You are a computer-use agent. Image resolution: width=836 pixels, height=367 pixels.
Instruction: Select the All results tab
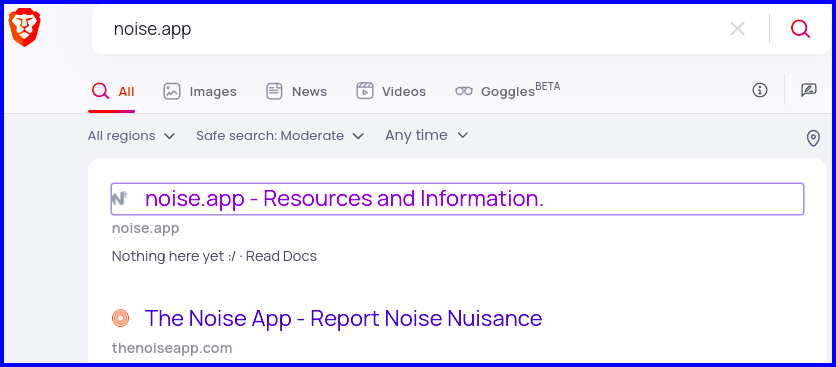(112, 92)
